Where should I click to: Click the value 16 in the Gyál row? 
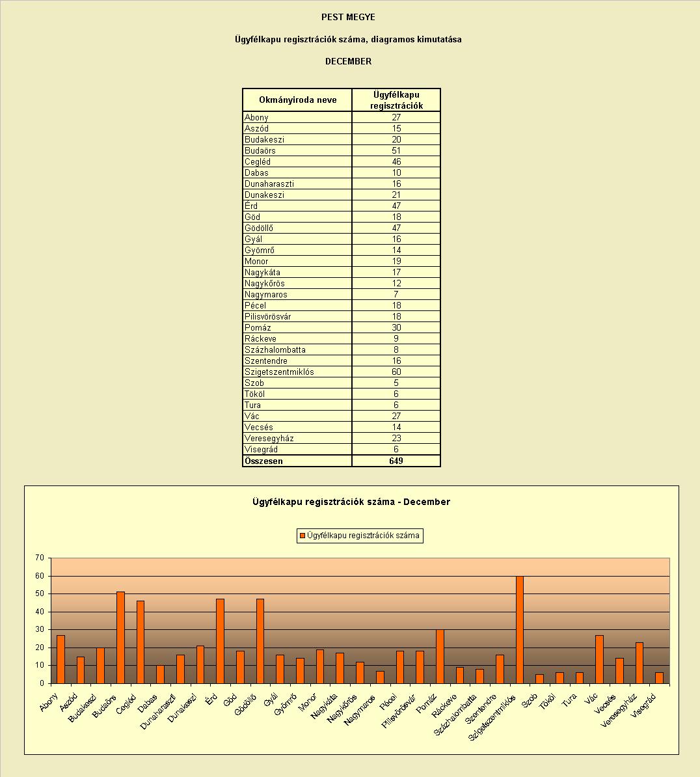coord(396,239)
